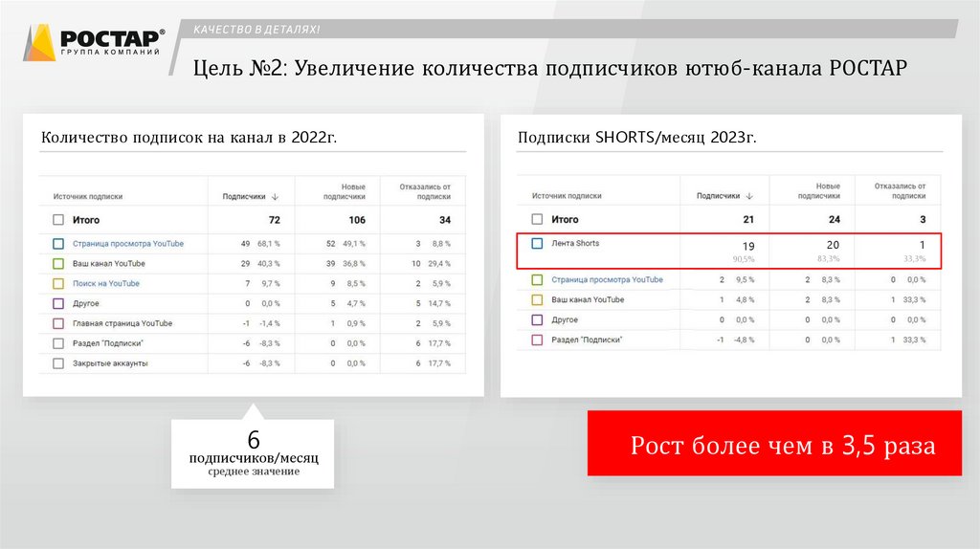Image resolution: width=980 pixels, height=549 pixels.
Task: Click the 6 подписчиков/месяц callout box
Action: (253, 453)
